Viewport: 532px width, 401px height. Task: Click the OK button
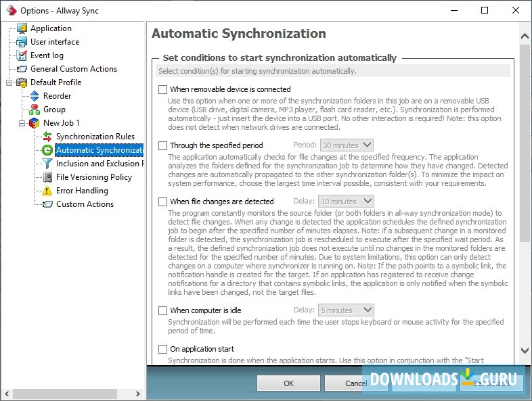[288, 383]
